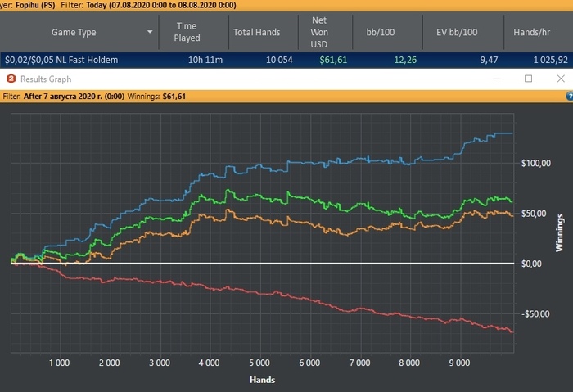Click the Today date filter text at top

click(161, 5)
